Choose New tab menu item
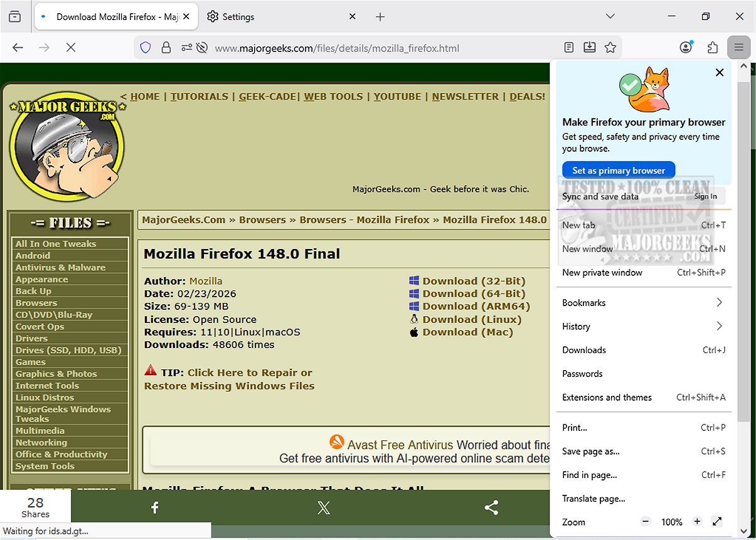 click(x=644, y=225)
